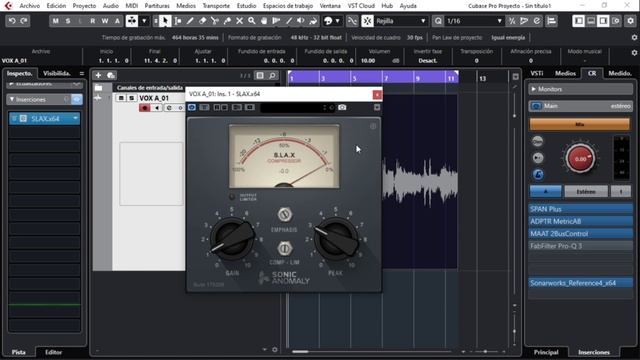
Task: Click the GAIN knob on SLAX
Action: (x=232, y=239)
